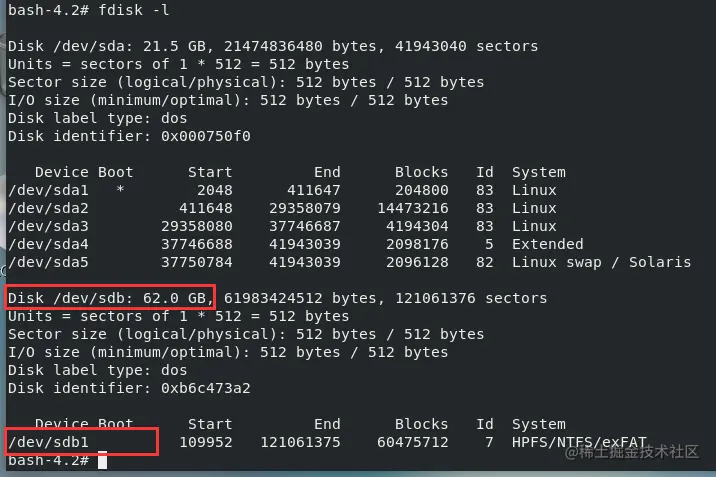Screen dimensions: 716x477
Task: Click 'Disk label type: dos' under sdb
Action: coord(97,370)
